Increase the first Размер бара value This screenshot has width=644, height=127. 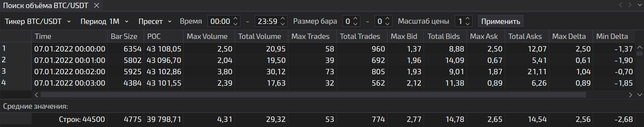pyautogui.click(x=355, y=19)
